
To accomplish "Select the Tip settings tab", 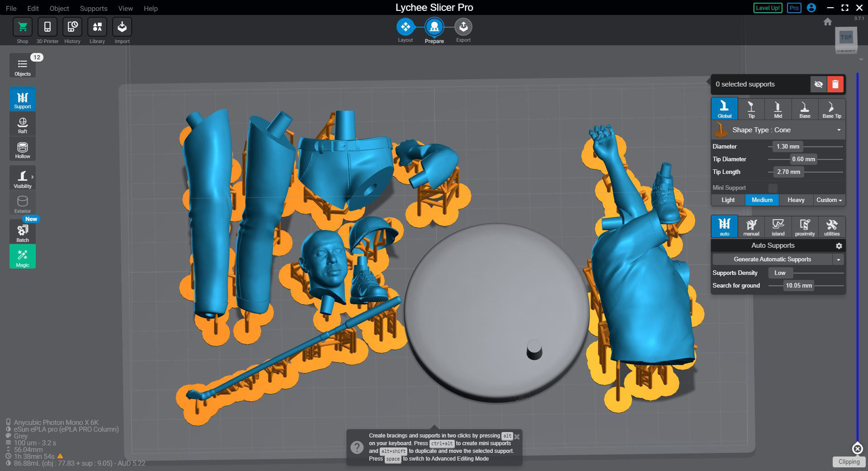I will coord(751,109).
